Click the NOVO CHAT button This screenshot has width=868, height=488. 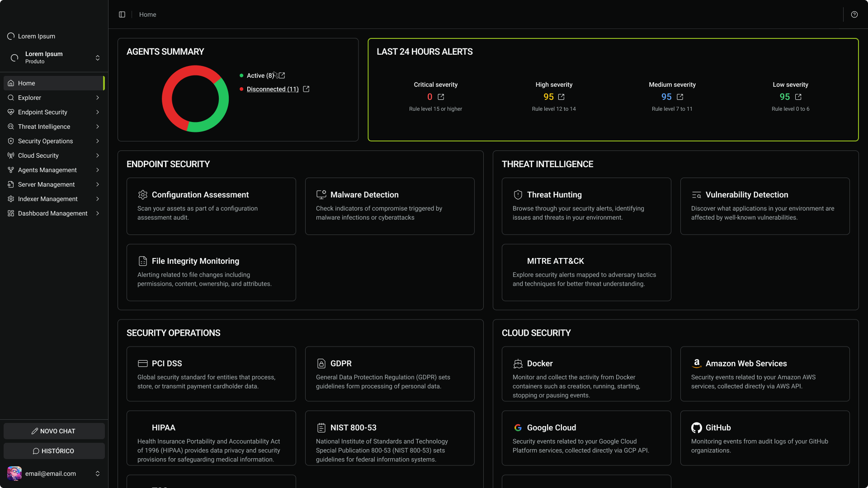[x=54, y=431]
